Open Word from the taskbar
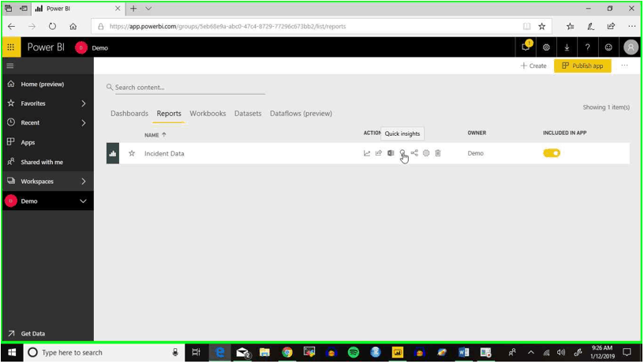This screenshot has height=364, width=644. pos(464,352)
